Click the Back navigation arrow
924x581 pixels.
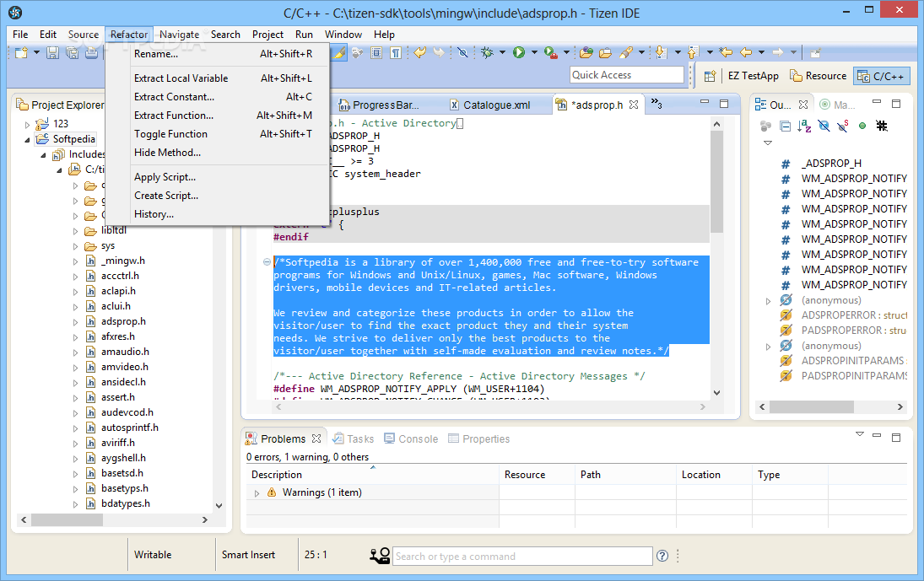click(x=746, y=53)
